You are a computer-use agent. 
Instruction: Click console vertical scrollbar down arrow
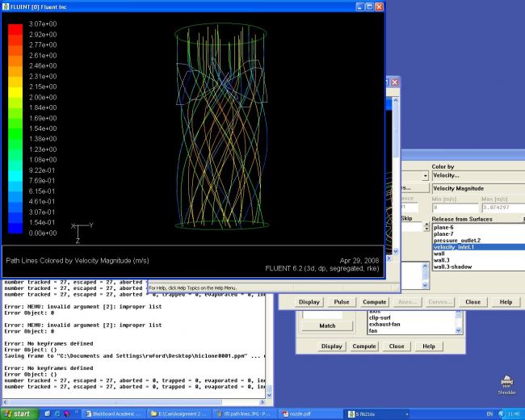click(x=268, y=395)
